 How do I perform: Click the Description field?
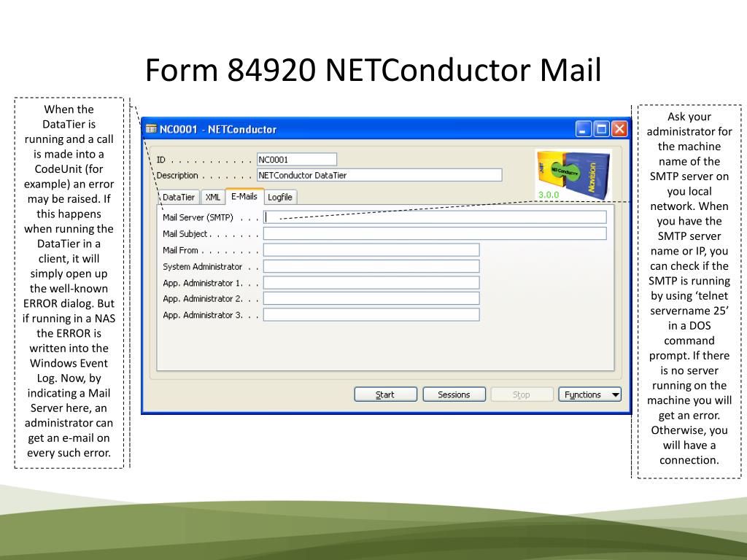tap(379, 175)
